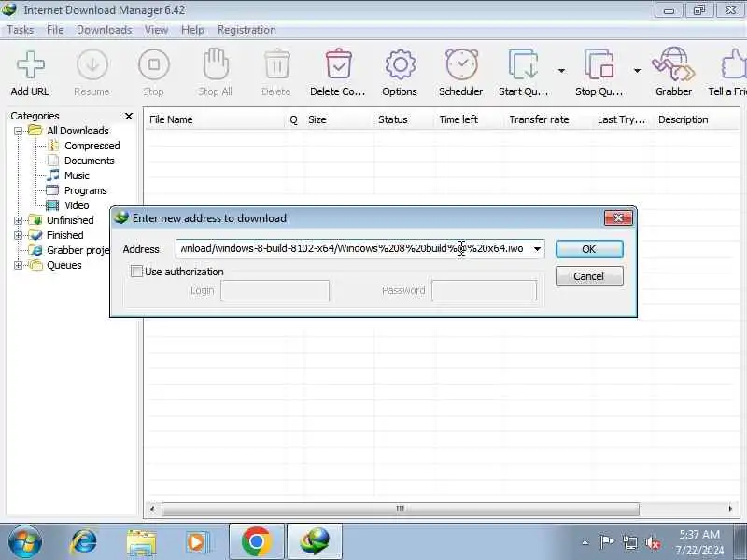Open the View menu

[156, 30]
